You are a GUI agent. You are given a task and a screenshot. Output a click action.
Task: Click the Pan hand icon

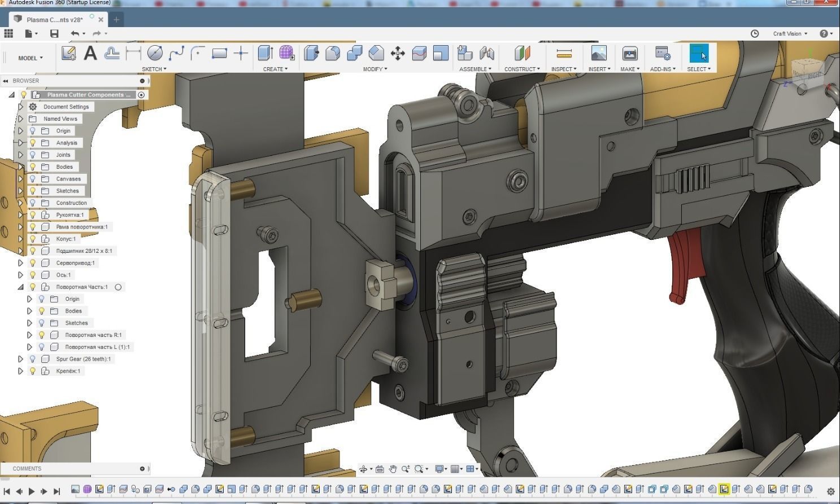click(393, 469)
